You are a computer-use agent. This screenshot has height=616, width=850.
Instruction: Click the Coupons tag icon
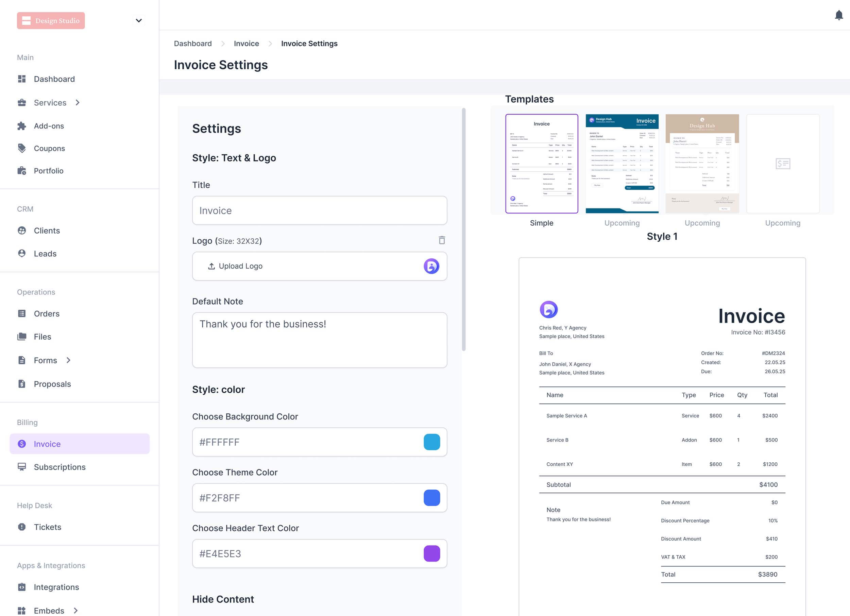22,148
